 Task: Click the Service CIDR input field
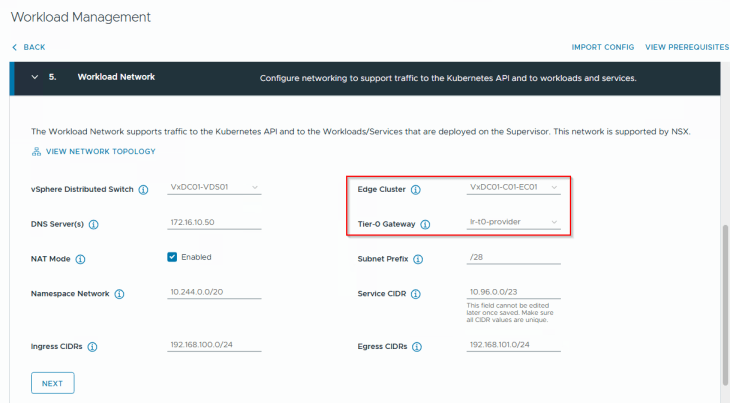[513, 292]
